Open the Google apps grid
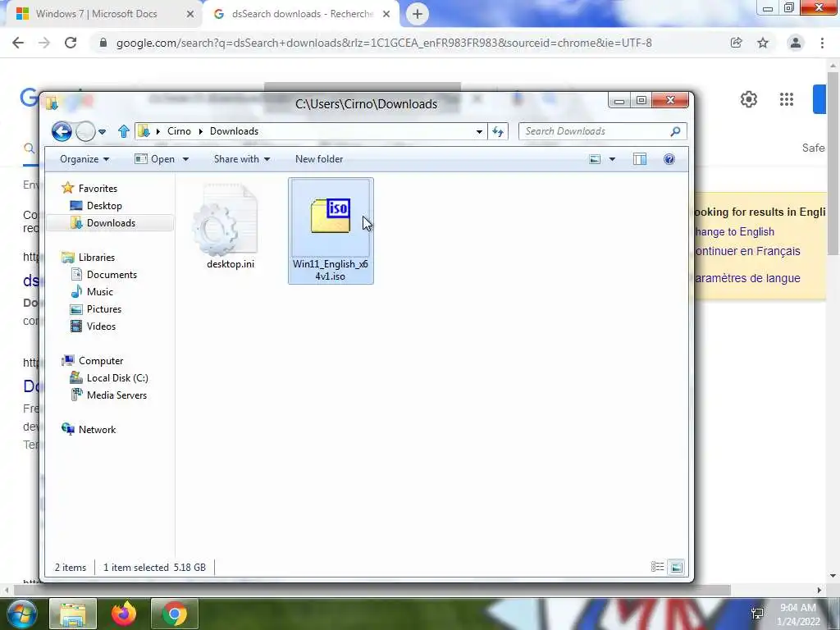The width and height of the screenshot is (840, 630). click(787, 99)
